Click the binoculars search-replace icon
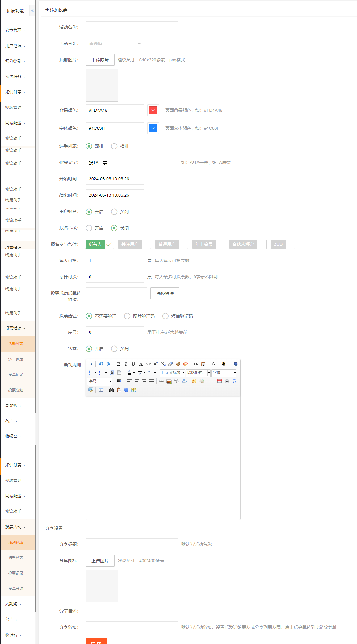 111,390
